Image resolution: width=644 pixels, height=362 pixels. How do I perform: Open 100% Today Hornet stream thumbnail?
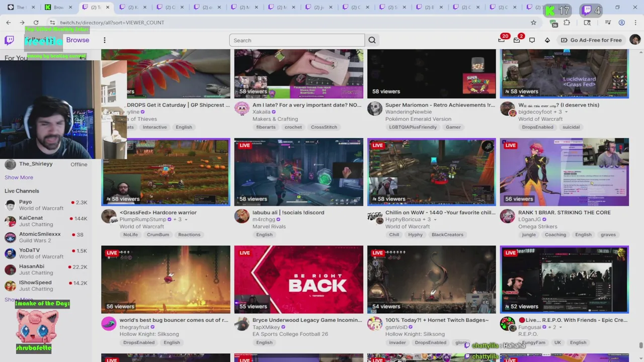click(431, 280)
